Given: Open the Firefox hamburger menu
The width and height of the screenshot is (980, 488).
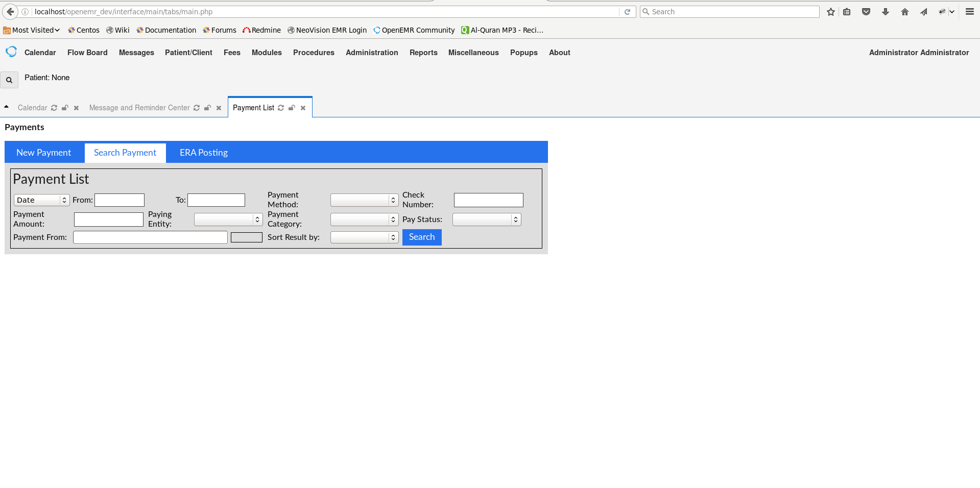Looking at the screenshot, I should click(x=970, y=12).
